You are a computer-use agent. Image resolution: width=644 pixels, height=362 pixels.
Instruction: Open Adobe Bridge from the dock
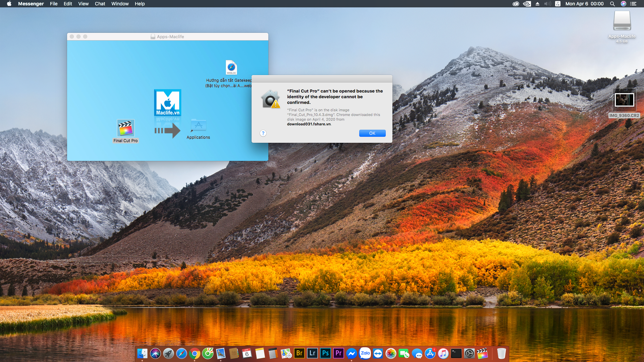pyautogui.click(x=299, y=353)
